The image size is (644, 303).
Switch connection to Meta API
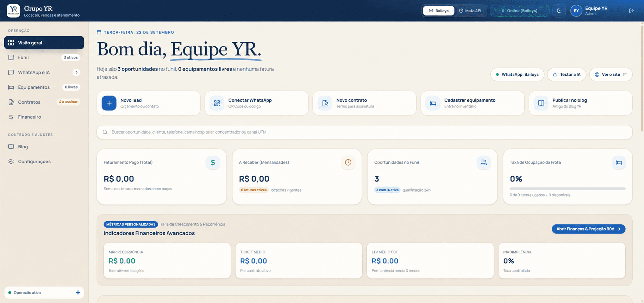470,11
